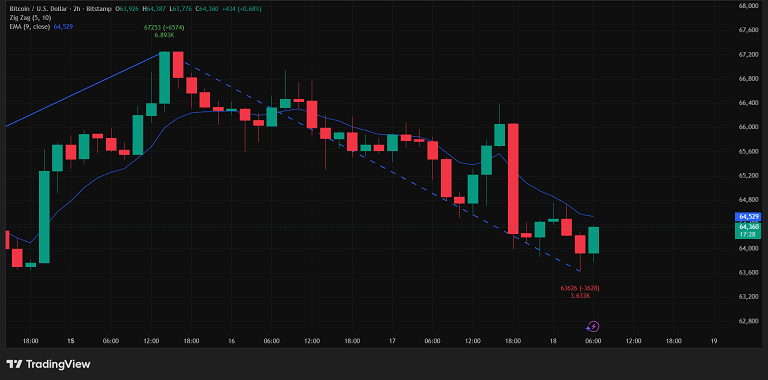Click the date label 15 on time axis
Screen dimensions: 768x380
click(x=71, y=341)
